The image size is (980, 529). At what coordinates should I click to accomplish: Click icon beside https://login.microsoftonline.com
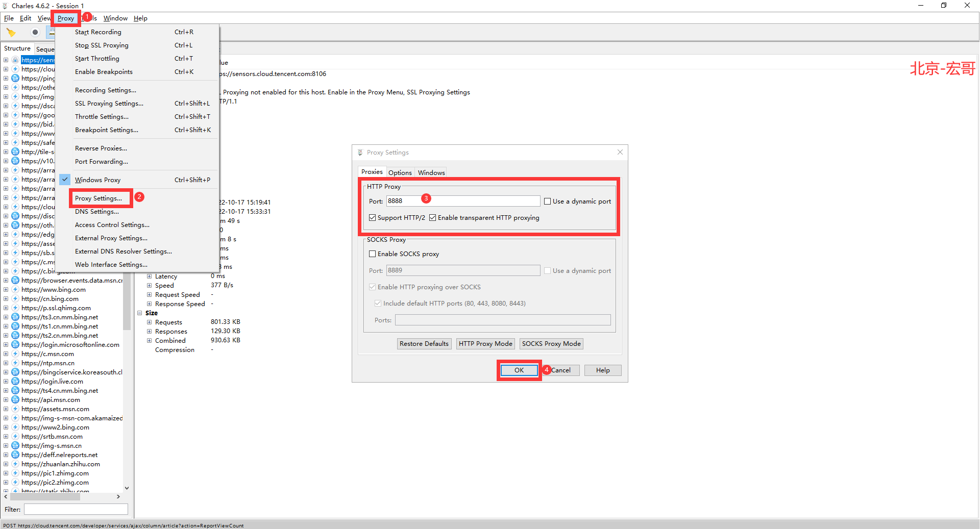[x=15, y=345]
